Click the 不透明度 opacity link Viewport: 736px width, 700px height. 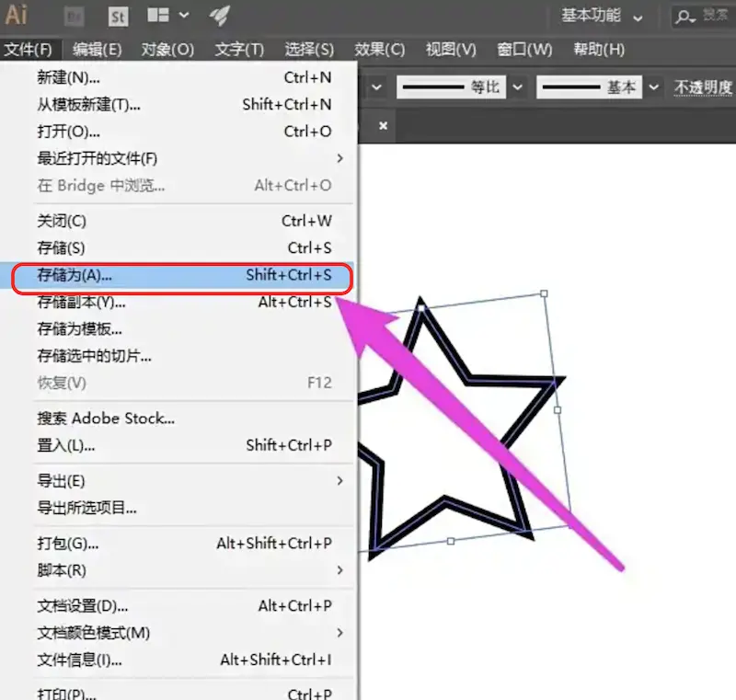pos(703,87)
